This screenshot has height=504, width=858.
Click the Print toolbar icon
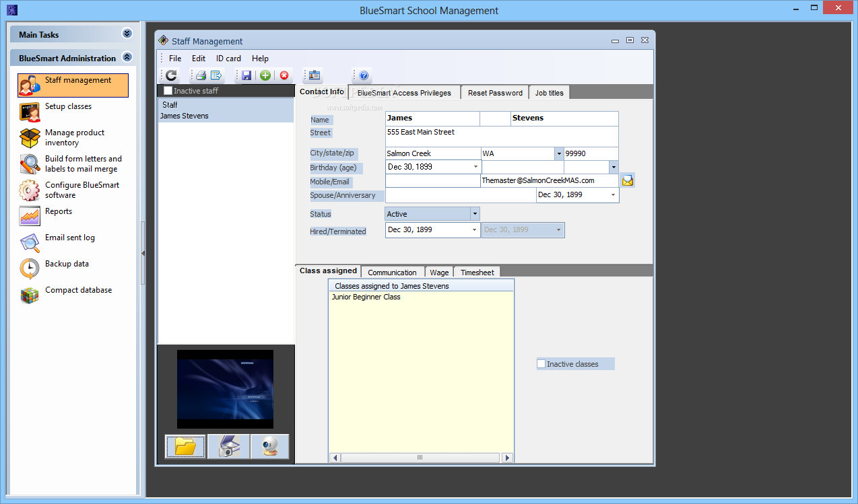201,75
